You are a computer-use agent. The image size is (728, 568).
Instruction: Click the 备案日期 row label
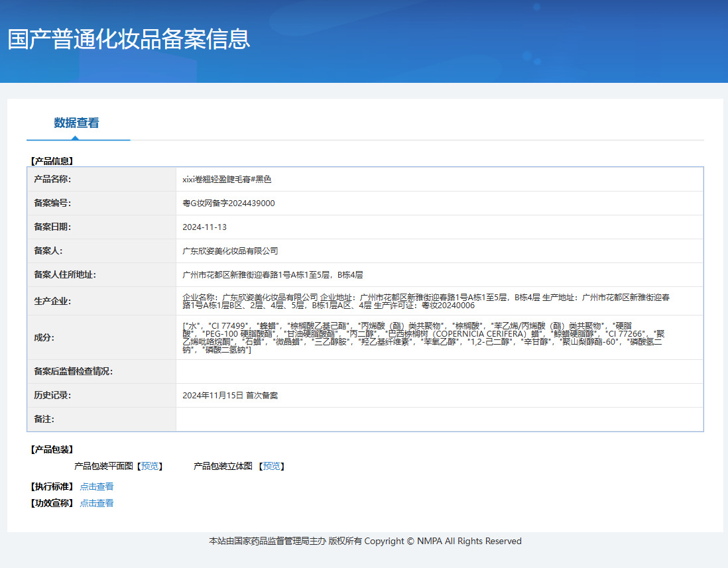coord(52,227)
